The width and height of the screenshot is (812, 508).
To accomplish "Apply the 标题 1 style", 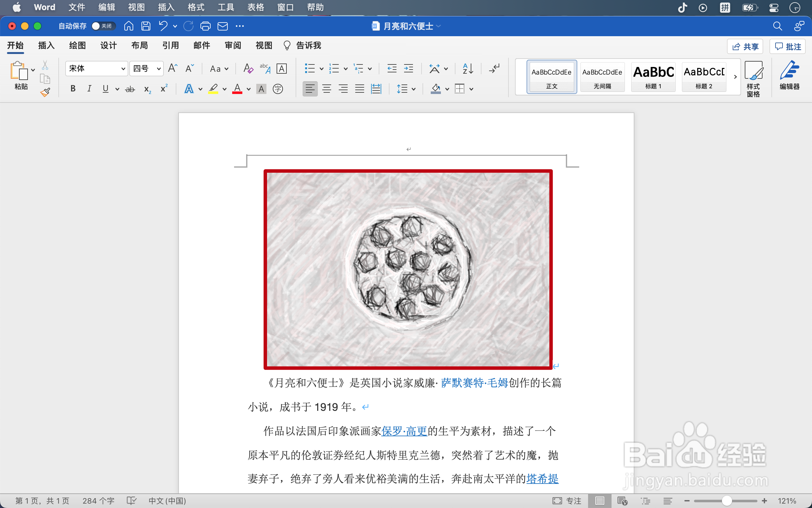I will tap(653, 77).
